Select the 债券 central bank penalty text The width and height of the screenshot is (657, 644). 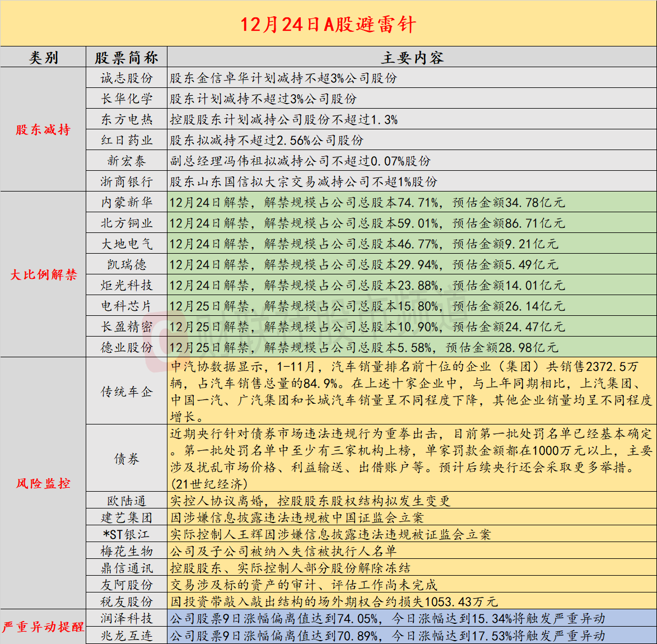point(411,459)
